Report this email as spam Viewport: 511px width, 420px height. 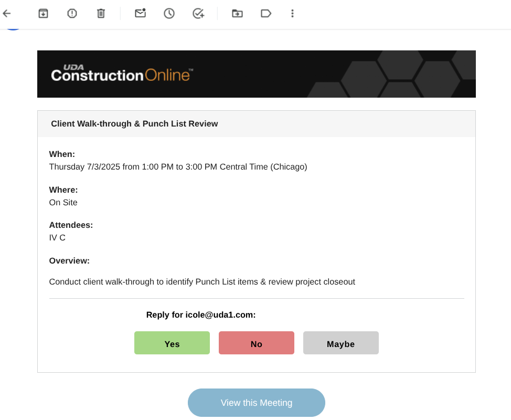pyautogui.click(x=72, y=14)
